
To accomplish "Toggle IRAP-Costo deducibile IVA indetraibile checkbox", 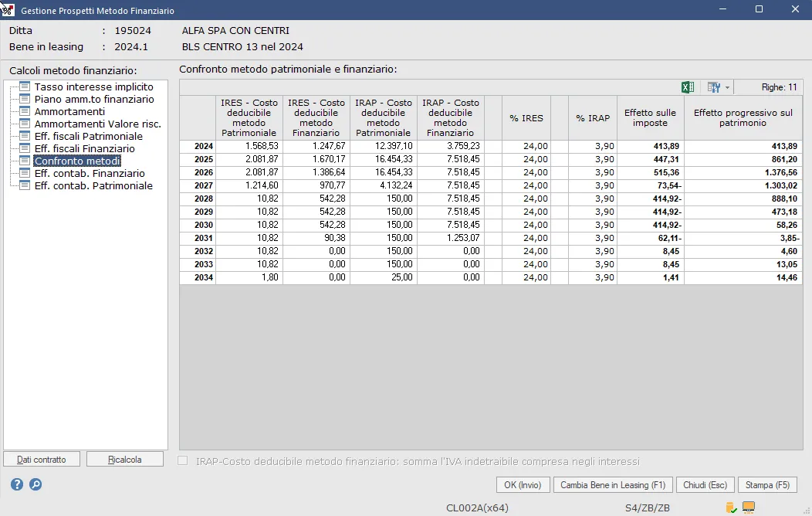I will [183, 460].
